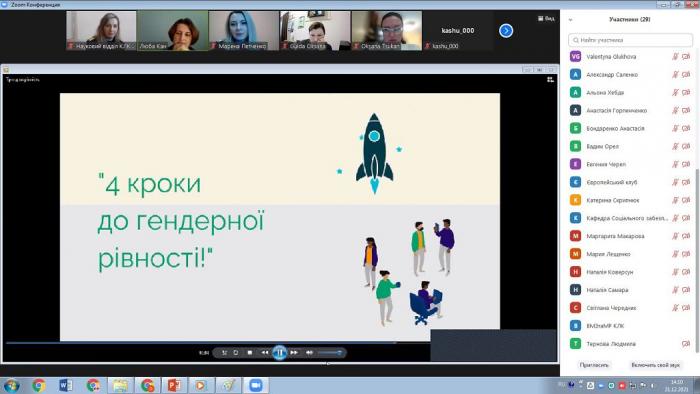
Task: Show next gallery participants with blue arrow
Action: [x=506, y=30]
